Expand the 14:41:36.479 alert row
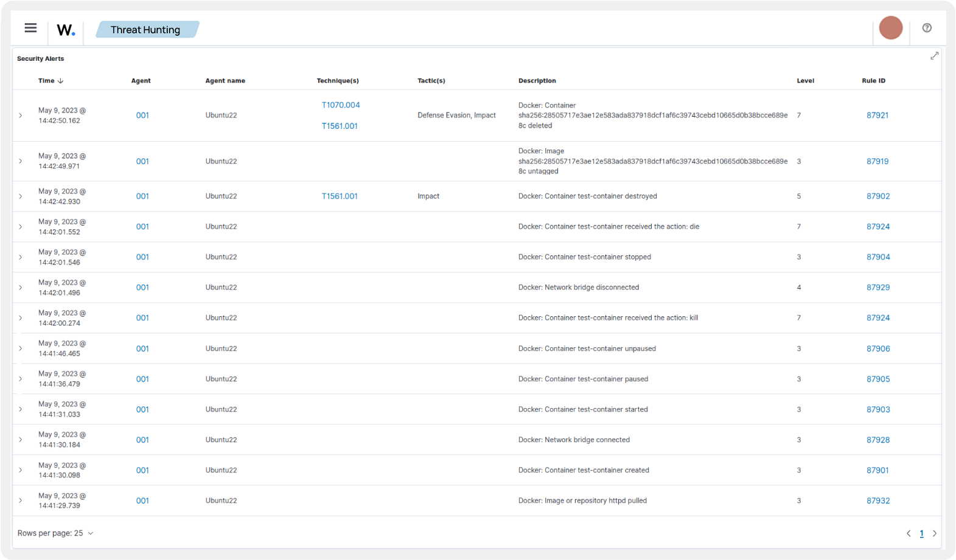The height and width of the screenshot is (560, 956). click(x=21, y=379)
